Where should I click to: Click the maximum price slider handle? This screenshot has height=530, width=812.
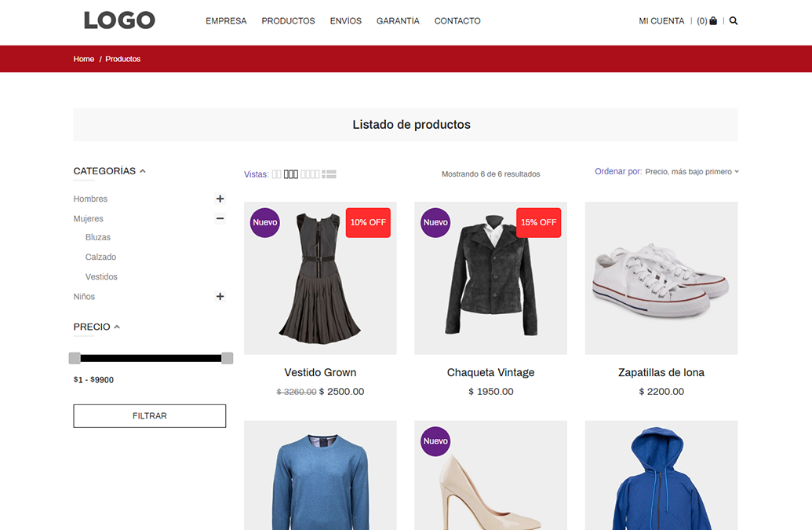[x=228, y=358]
